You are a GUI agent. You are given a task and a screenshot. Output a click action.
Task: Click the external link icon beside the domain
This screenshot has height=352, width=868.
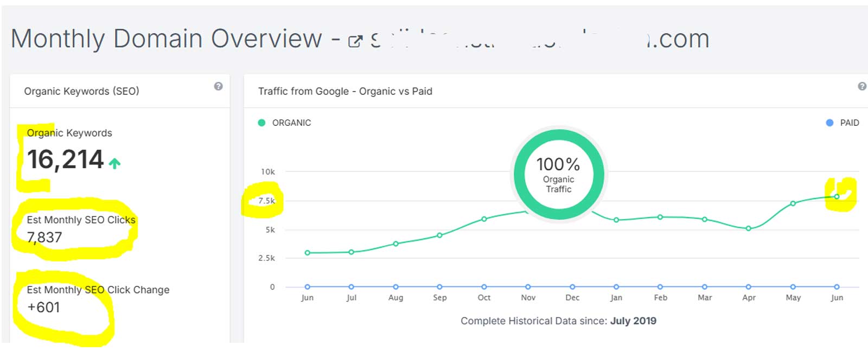pyautogui.click(x=355, y=41)
